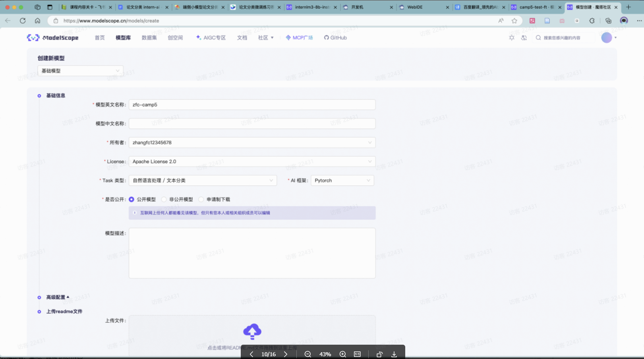The width and height of the screenshot is (644, 359).
Task: Click the 10/16 page indicator
Action: 269,354
